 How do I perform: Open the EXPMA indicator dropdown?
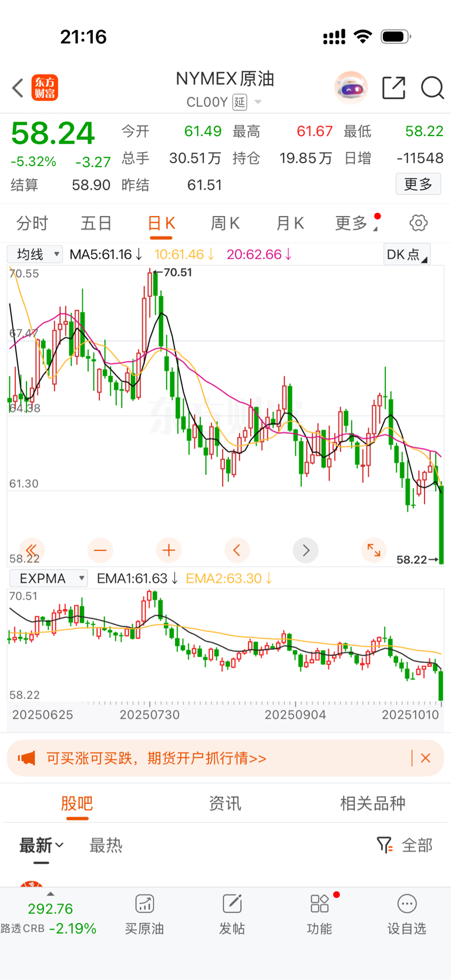tap(49, 578)
